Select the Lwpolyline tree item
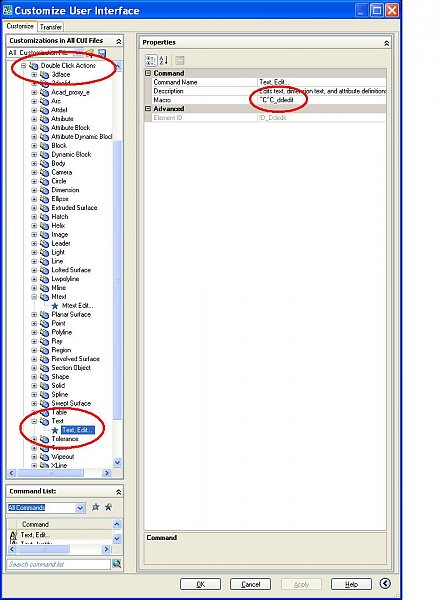The image size is (444, 600). pos(65,279)
